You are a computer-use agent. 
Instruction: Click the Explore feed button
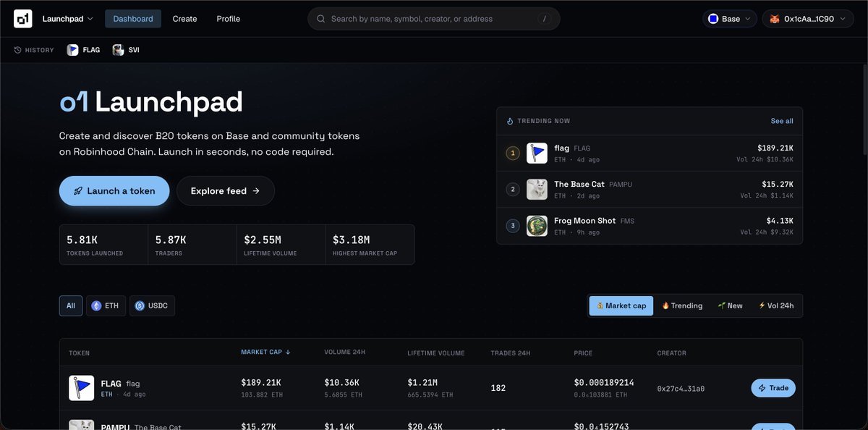(x=226, y=191)
